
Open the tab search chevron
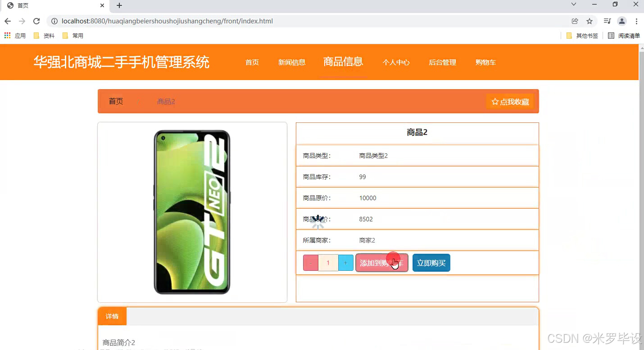574,4
